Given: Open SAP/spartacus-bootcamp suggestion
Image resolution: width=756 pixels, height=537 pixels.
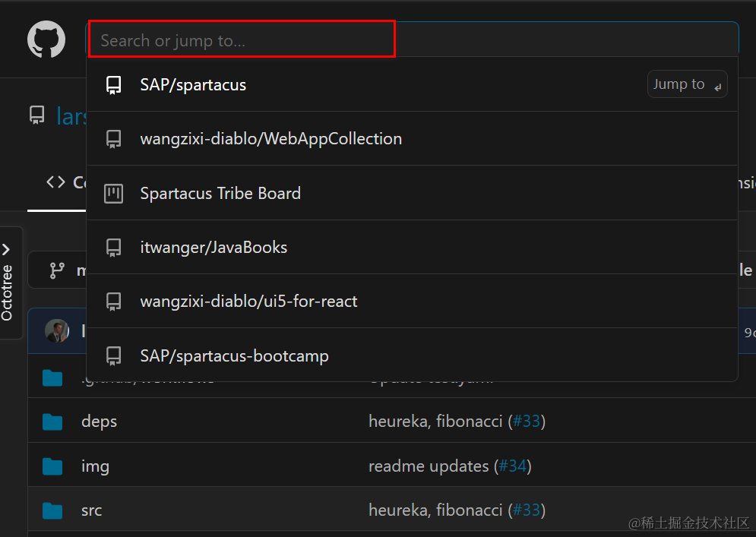Looking at the screenshot, I should tap(413, 355).
